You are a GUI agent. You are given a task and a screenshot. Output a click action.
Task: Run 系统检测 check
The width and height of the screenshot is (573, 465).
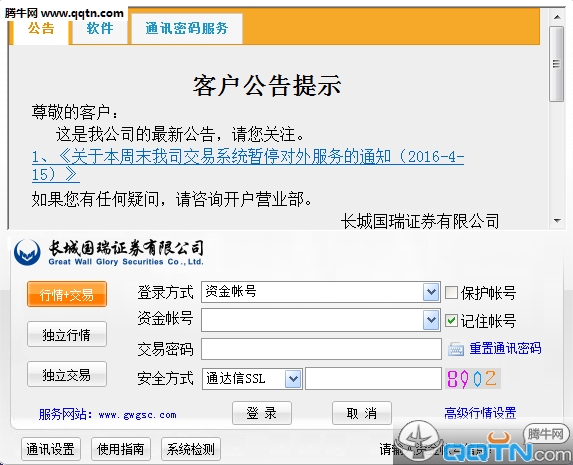point(191,449)
